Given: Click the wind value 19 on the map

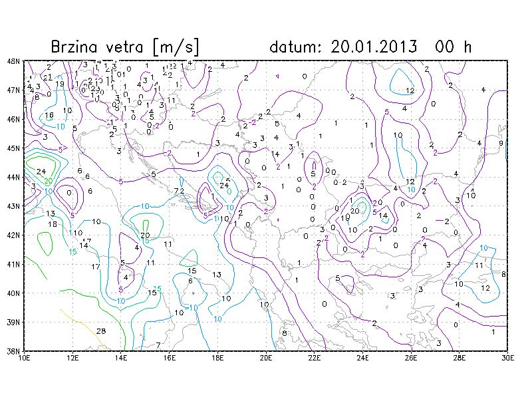Looking at the screenshot, I should tap(60, 84).
